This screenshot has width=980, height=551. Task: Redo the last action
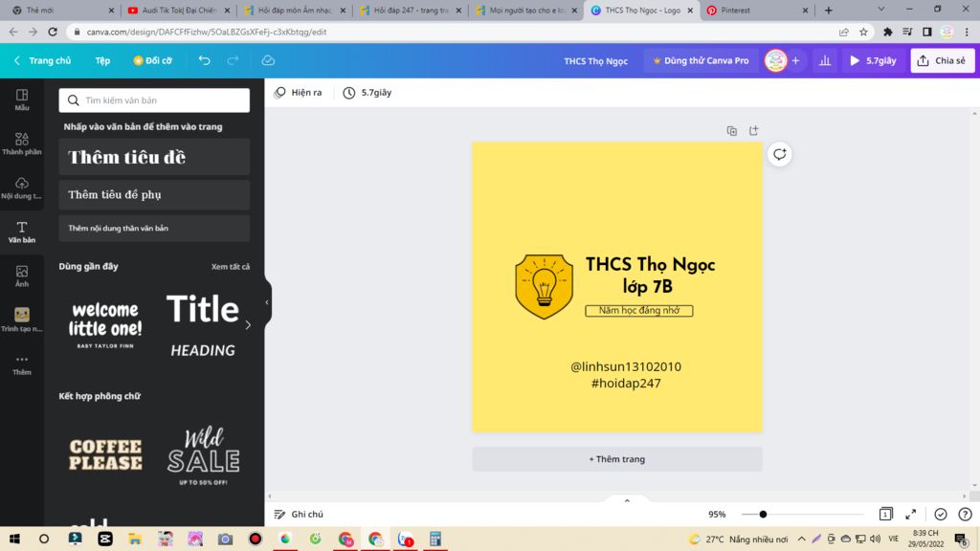coord(234,60)
